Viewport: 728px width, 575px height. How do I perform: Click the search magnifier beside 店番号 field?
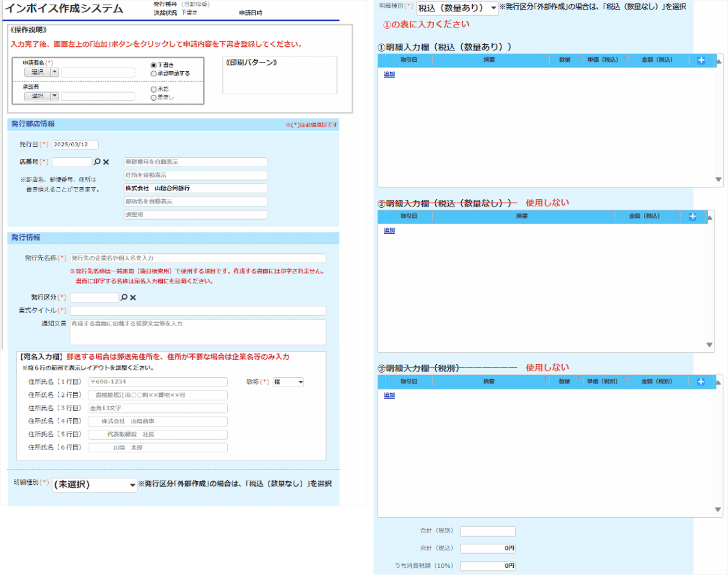(97, 162)
